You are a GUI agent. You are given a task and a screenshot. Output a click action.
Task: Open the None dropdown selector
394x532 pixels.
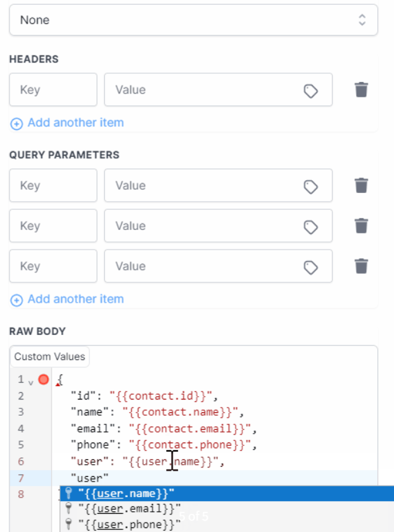193,20
